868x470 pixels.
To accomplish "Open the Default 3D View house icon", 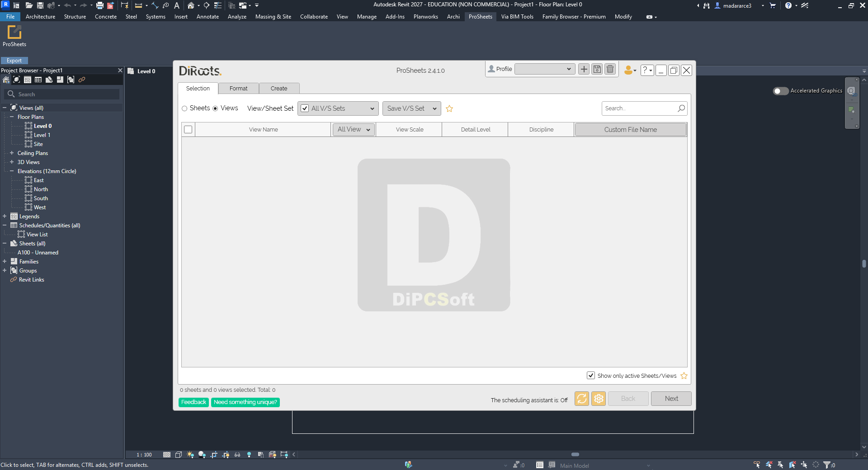I will click(191, 5).
